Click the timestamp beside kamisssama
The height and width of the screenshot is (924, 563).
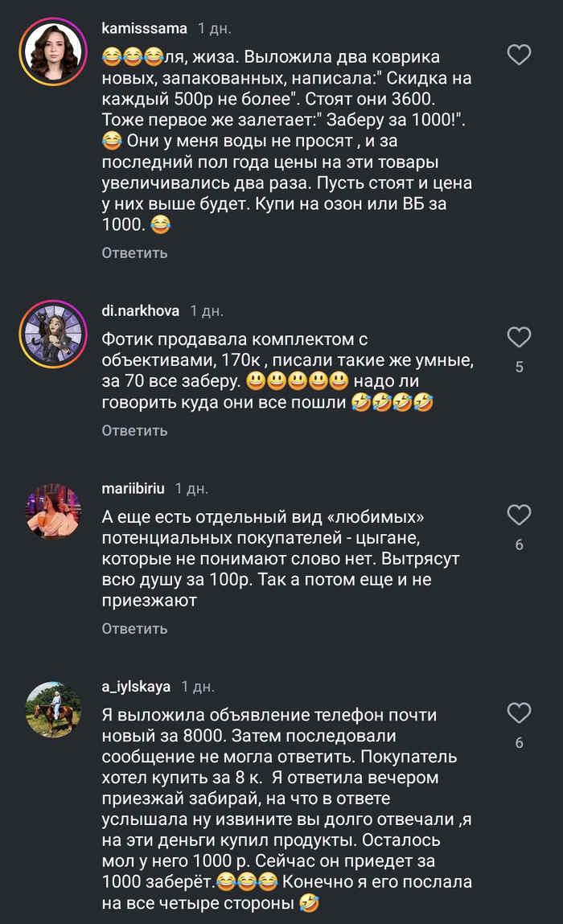pos(214,29)
